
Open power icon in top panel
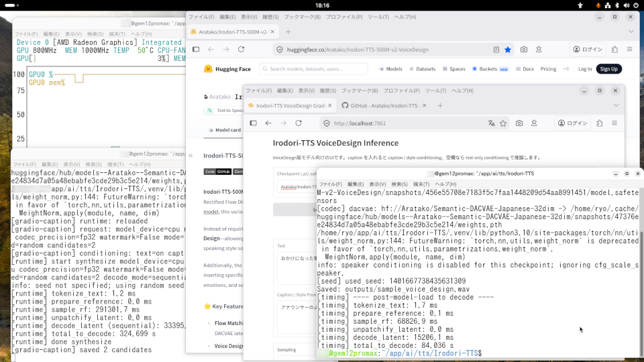click(x=636, y=5)
